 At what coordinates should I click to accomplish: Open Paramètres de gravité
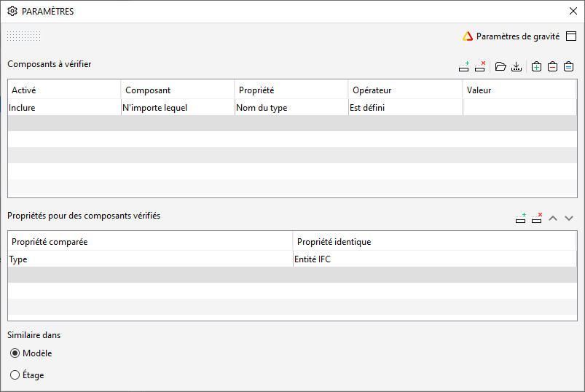pos(518,36)
